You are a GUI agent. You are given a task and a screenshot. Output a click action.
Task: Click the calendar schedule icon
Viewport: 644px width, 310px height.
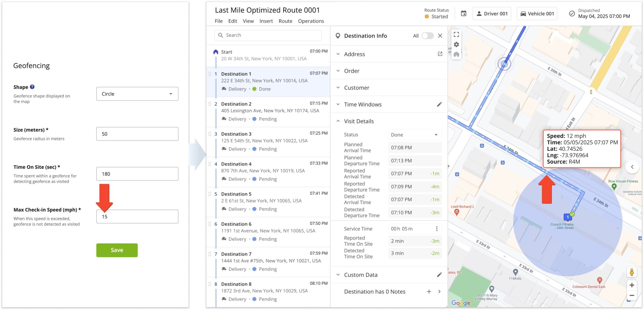(463, 14)
